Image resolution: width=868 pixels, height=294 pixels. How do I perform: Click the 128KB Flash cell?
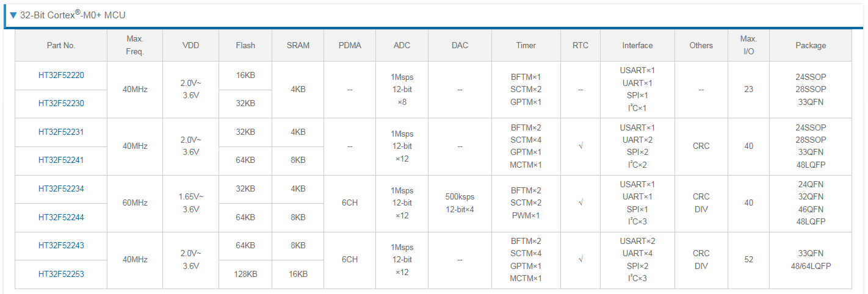click(x=245, y=274)
